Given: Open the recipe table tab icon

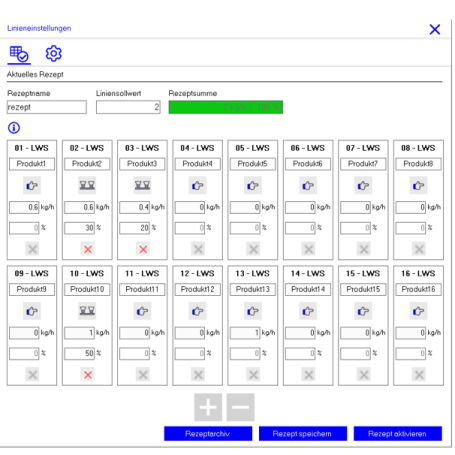Looking at the screenshot, I should [x=19, y=54].
